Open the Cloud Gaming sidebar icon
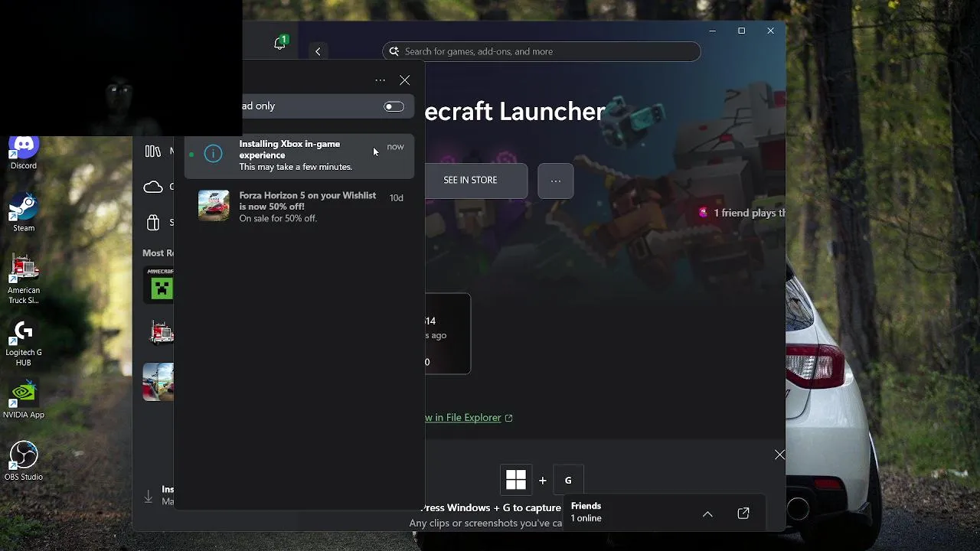The width and height of the screenshot is (980, 551). pyautogui.click(x=153, y=187)
